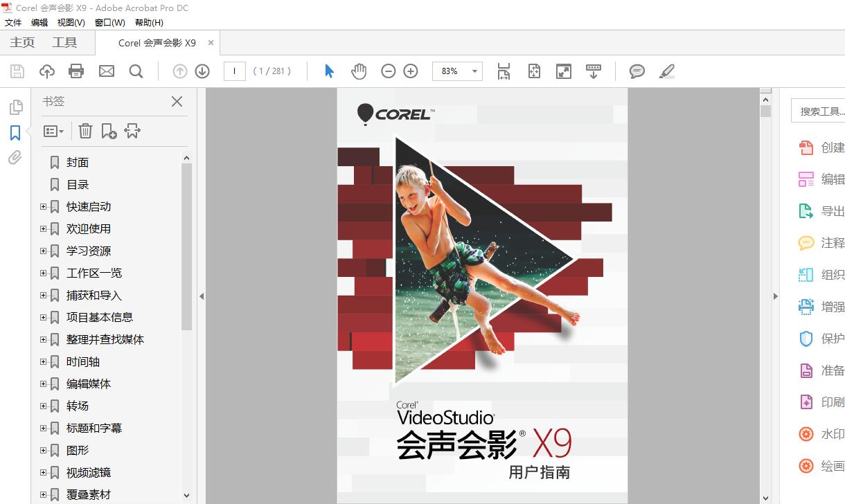Viewport: 845px width, 504px height.
Task: Select the Hand tool
Action: pyautogui.click(x=359, y=71)
